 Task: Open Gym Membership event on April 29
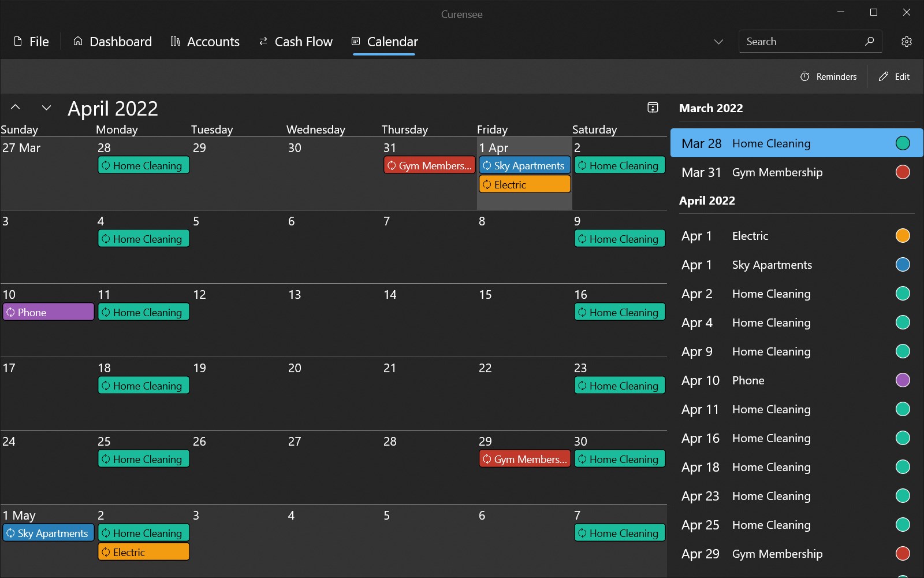coord(524,459)
